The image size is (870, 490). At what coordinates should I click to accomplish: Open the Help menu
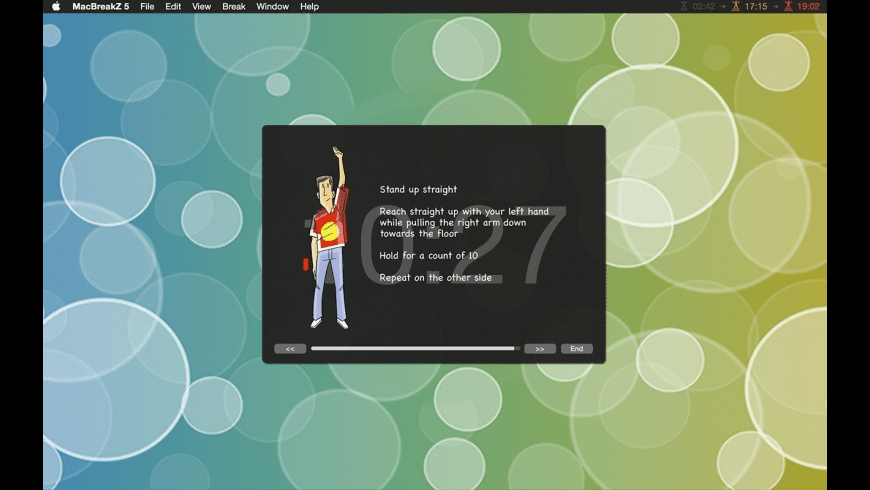[310, 7]
